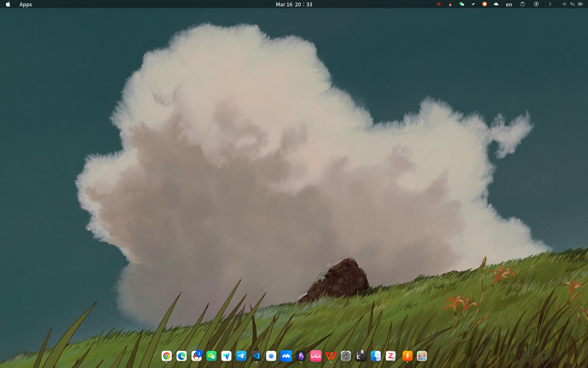Open the Mar 16 20:33 clock calendar
The height and width of the screenshot is (368, 588).
click(294, 4)
